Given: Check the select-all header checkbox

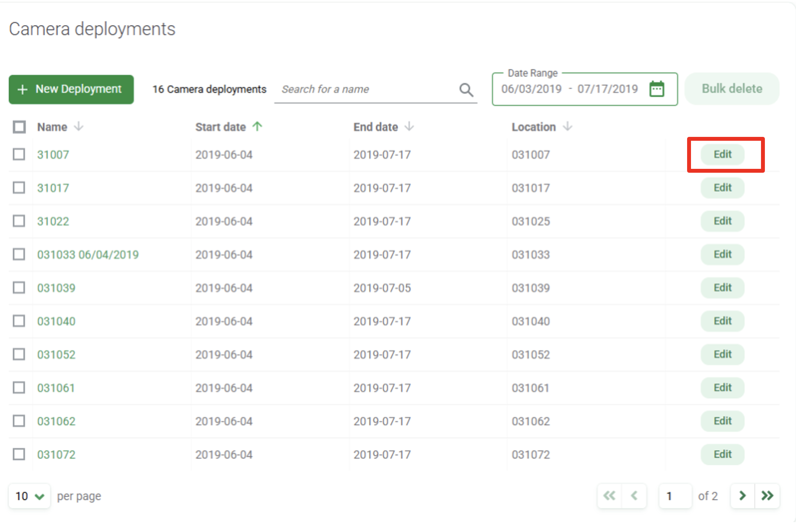Looking at the screenshot, I should 19,127.
